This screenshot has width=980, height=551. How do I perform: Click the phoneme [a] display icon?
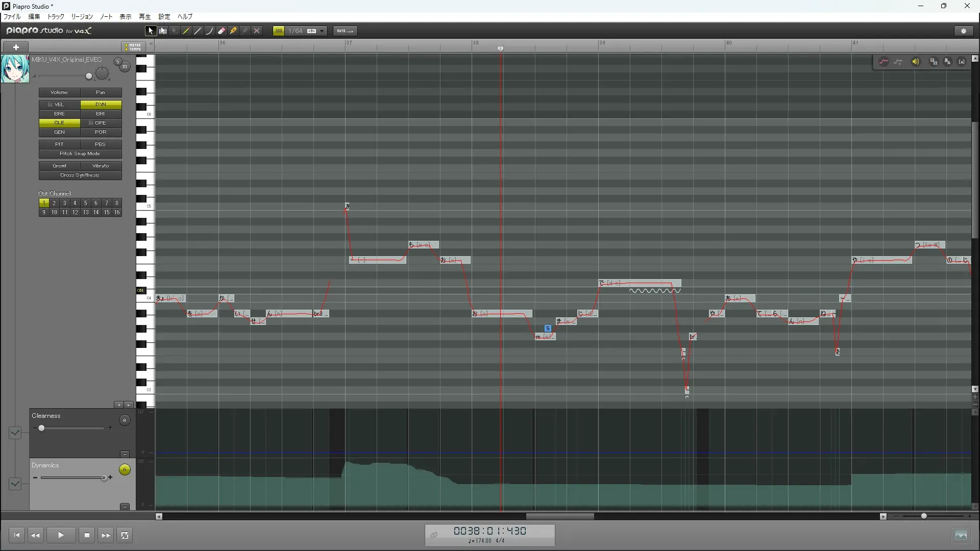pos(962,62)
